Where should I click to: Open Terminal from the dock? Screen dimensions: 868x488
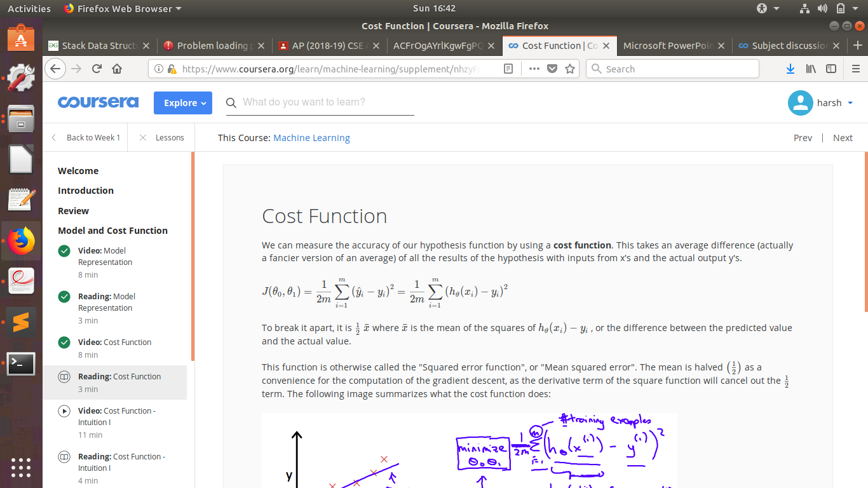[21, 363]
